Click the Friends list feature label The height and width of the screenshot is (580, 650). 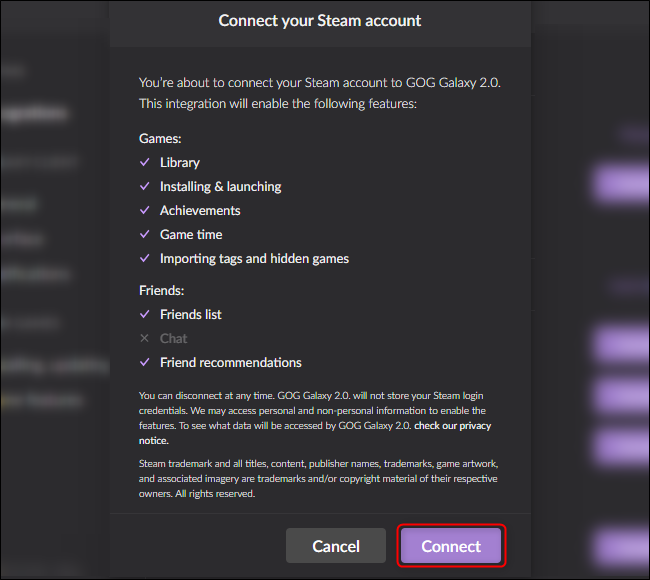click(191, 315)
